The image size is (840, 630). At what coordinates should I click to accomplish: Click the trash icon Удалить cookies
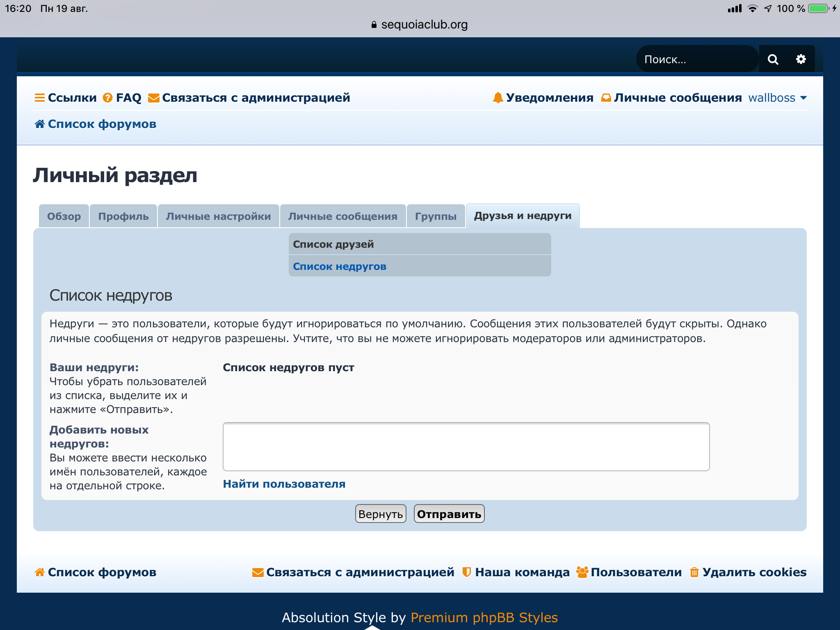point(694,572)
